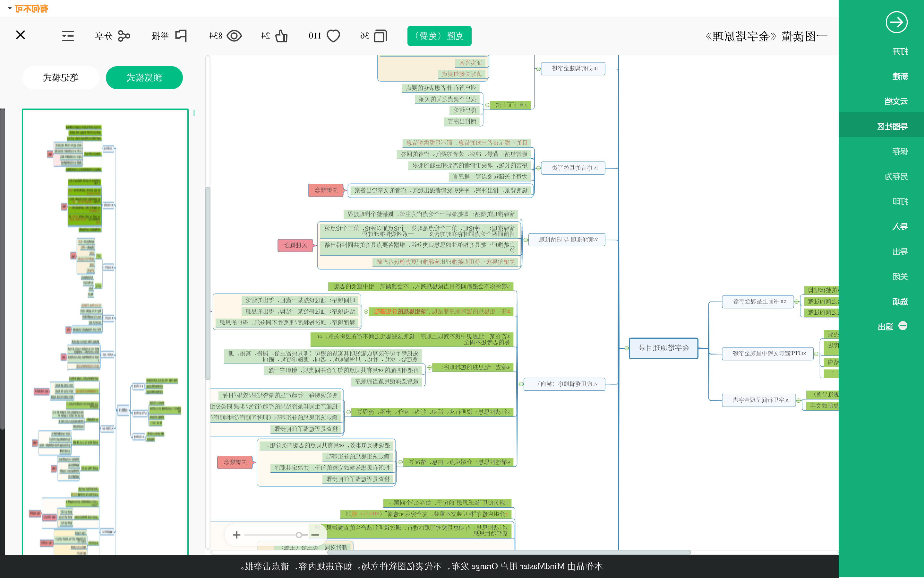
Task: Select node 时间顺序:通过设想某一流程
Action: (x=300, y=300)
